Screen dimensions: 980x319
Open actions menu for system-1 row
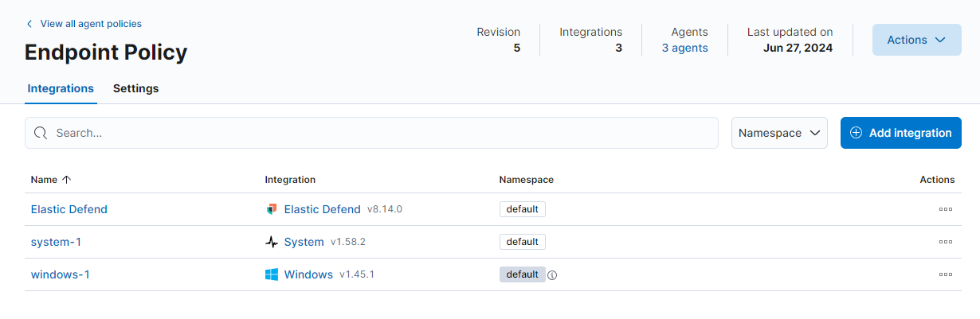point(945,242)
